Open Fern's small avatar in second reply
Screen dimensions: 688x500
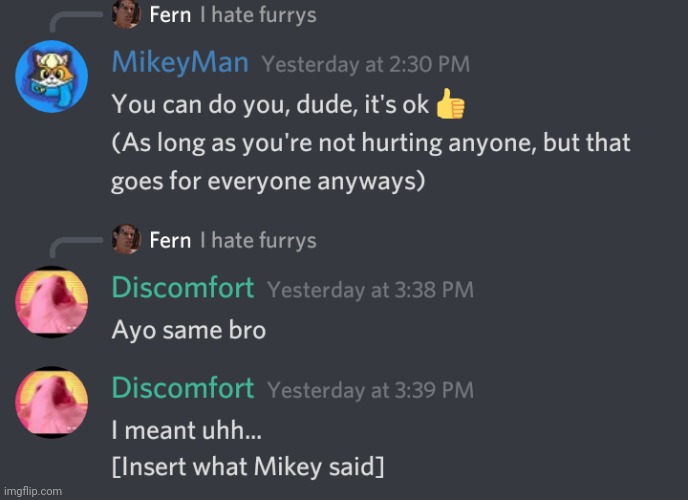(x=126, y=239)
